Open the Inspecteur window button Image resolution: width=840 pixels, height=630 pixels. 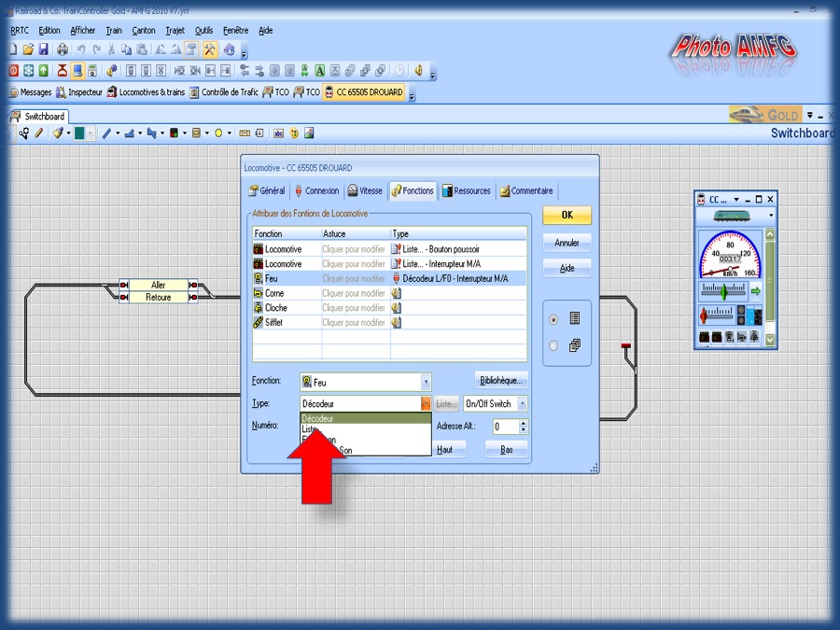click(79, 92)
